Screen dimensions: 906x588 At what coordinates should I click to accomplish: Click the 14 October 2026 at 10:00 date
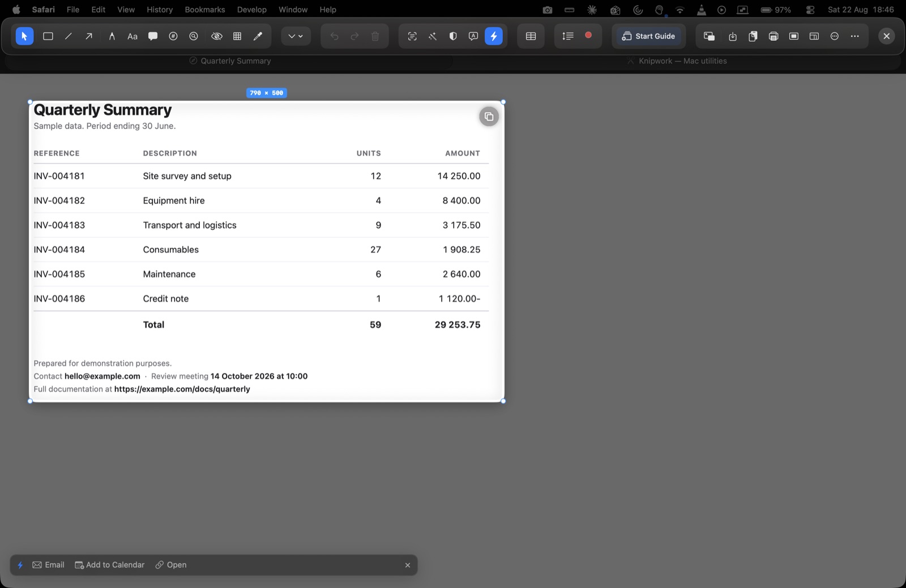click(259, 376)
